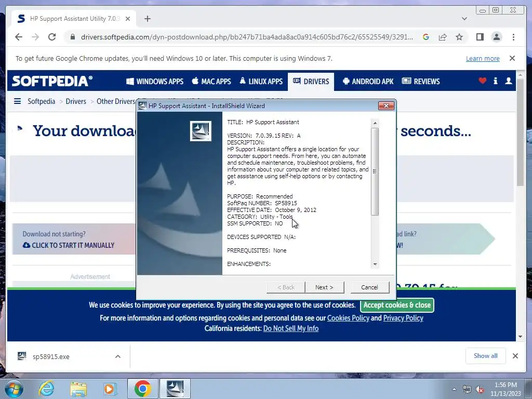This screenshot has width=532, height=399.
Task: Reload the Softpedia page
Action: [52, 37]
